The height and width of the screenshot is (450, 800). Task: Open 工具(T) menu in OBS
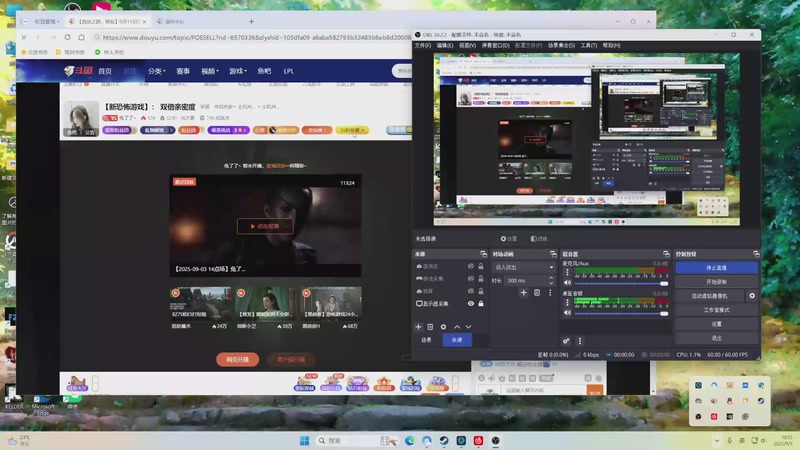(588, 45)
